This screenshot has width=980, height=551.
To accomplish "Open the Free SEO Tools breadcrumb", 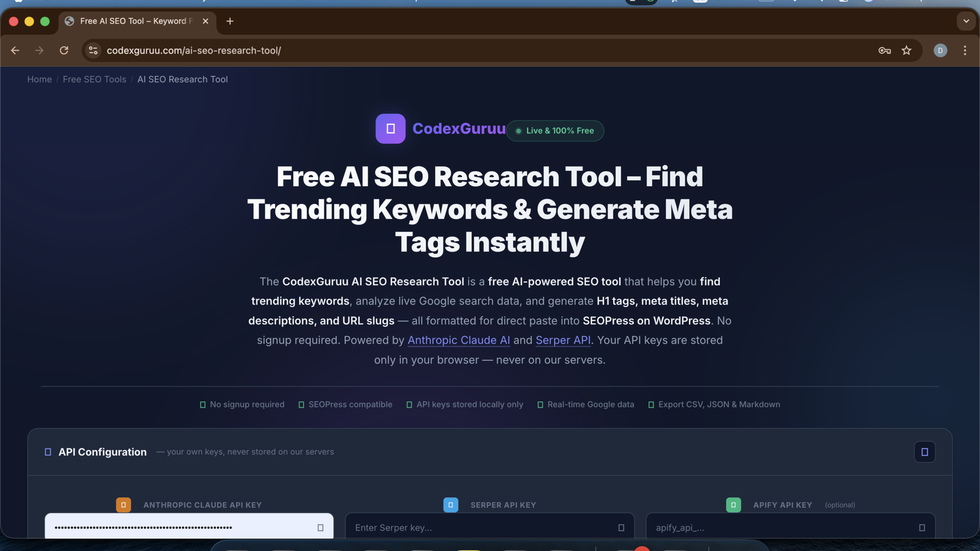I will click(x=94, y=79).
